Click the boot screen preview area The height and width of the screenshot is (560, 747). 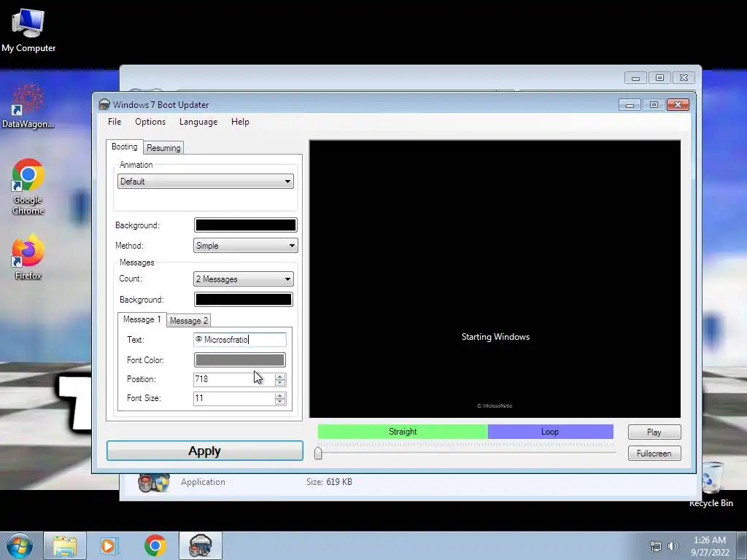(x=495, y=279)
